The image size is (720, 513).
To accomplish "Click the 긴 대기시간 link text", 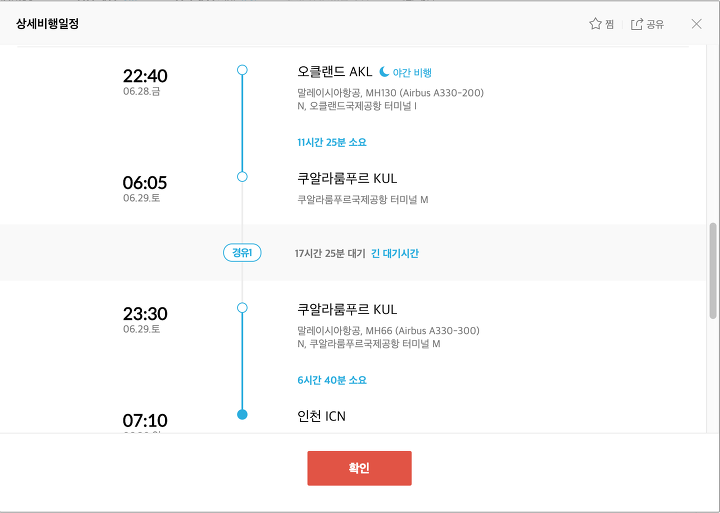I will coord(395,254).
